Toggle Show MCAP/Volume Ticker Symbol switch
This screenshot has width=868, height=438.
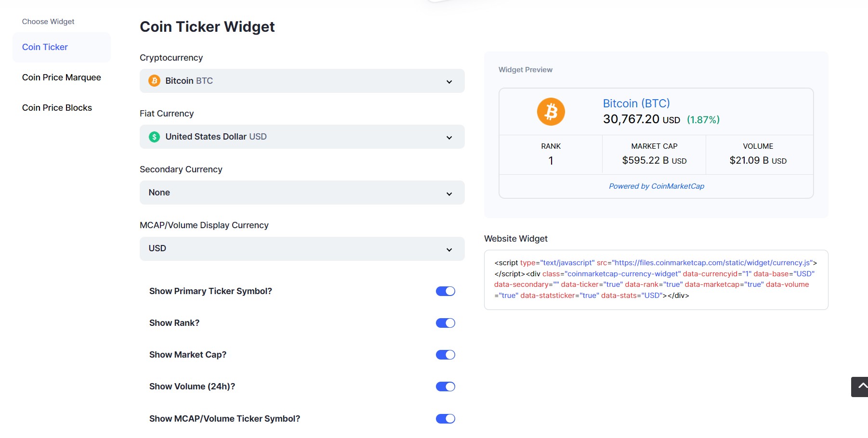point(446,419)
